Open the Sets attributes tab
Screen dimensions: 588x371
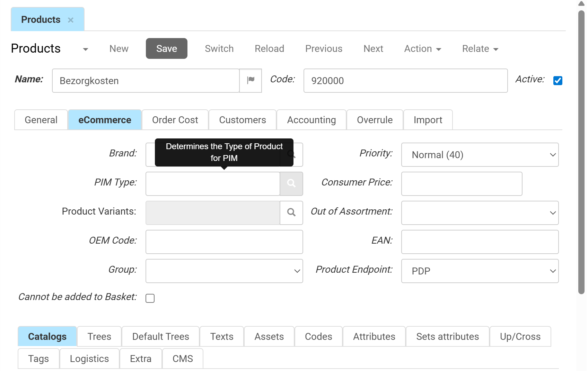click(447, 336)
